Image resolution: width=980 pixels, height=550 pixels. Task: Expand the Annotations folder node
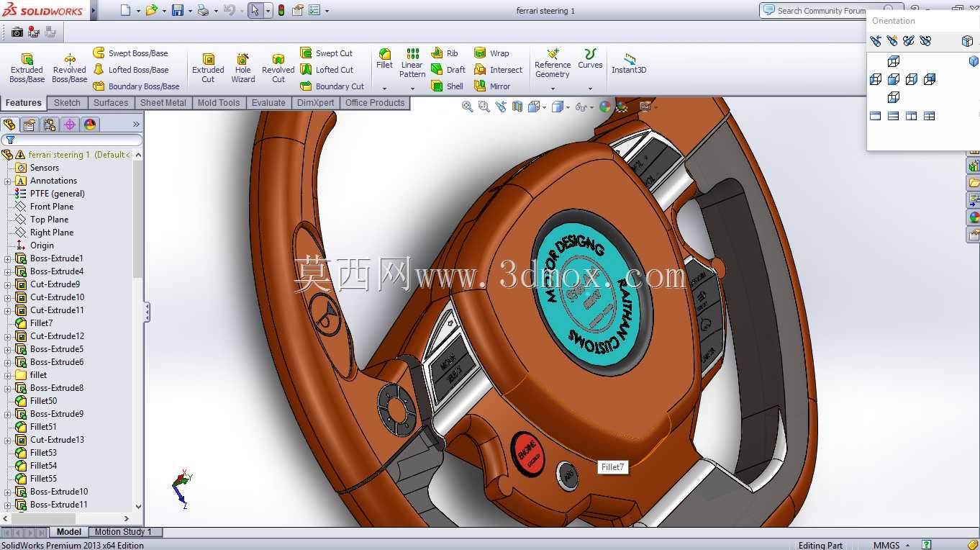point(8,181)
